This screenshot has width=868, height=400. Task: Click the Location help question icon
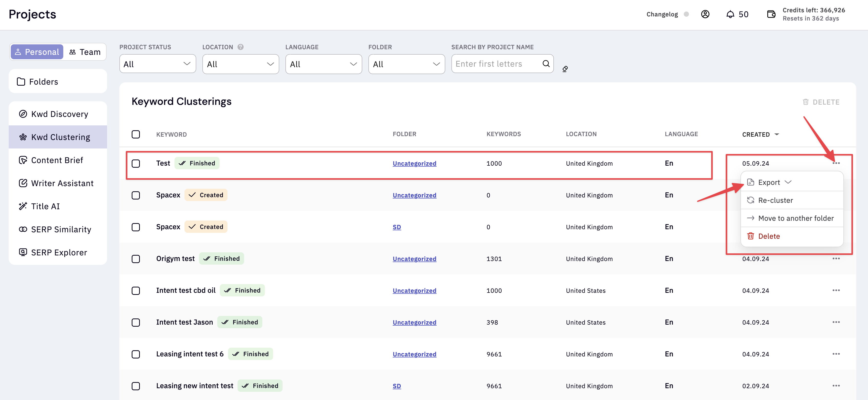coord(240,47)
